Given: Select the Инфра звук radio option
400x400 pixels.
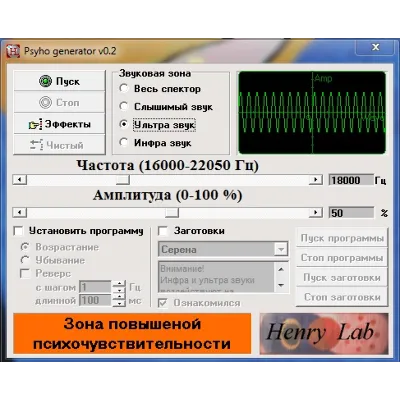Looking at the screenshot, I should pos(155,143).
